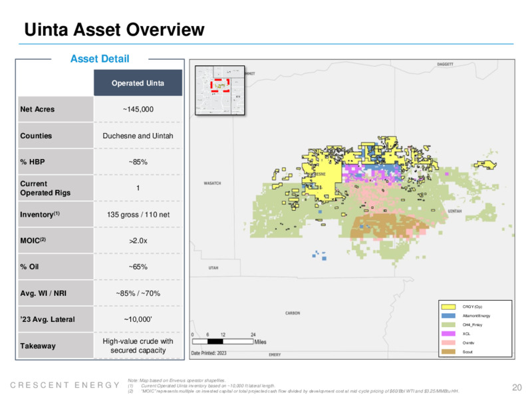Click the purple XCL legend swatch
Screen dimensions: 532x399
pyautogui.click(x=448, y=334)
